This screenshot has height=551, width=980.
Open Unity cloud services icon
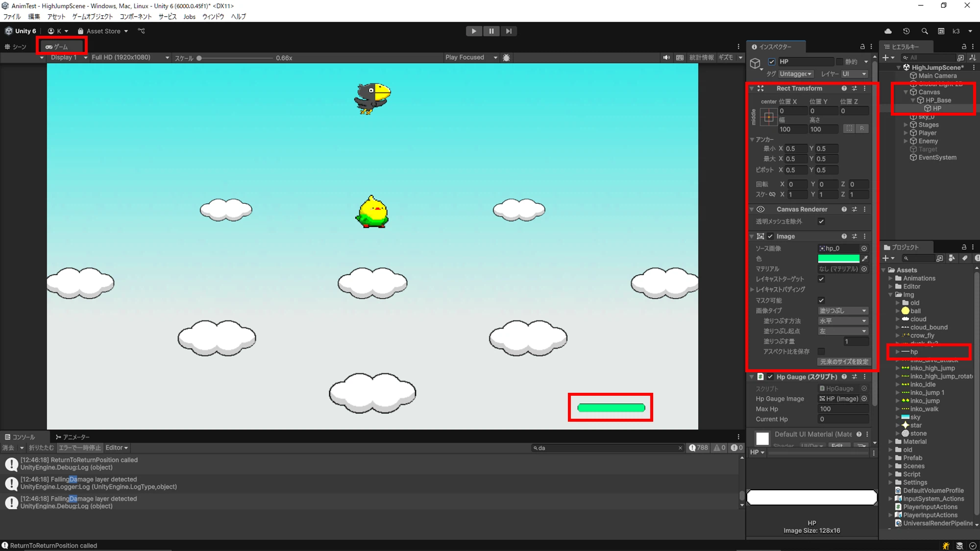(888, 31)
